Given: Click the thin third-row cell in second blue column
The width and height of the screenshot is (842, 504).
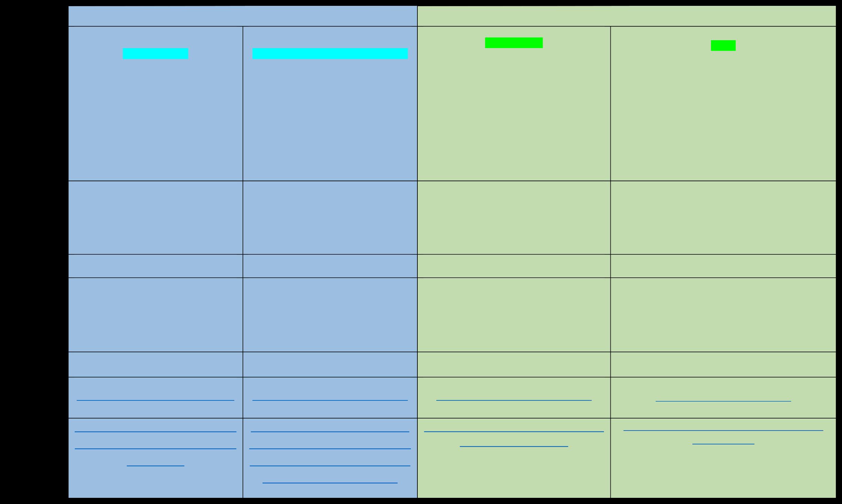Looking at the screenshot, I should (330, 266).
